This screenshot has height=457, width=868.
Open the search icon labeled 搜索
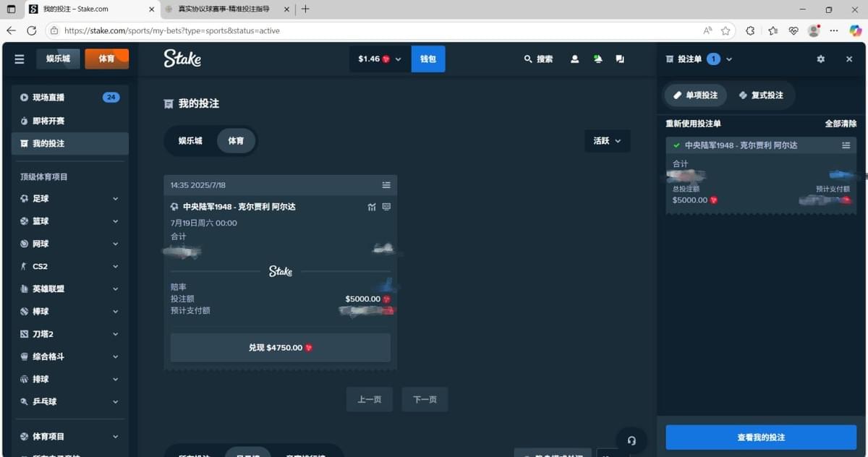539,59
